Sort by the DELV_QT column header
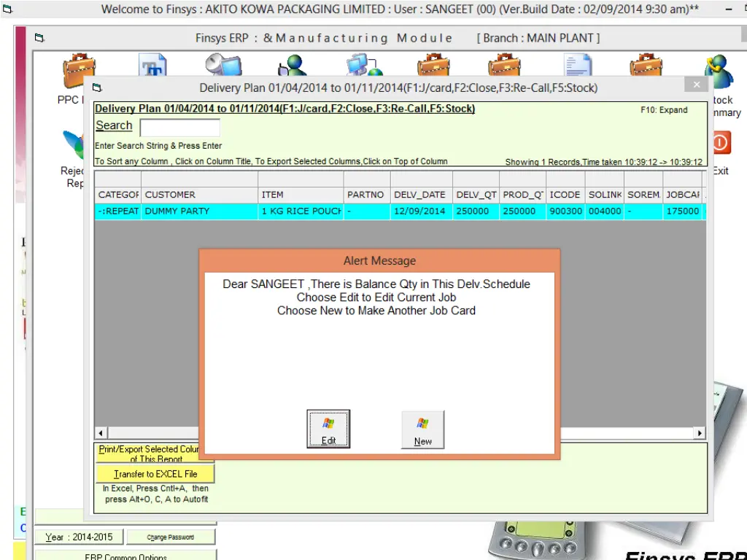747x560 pixels. [x=476, y=195]
